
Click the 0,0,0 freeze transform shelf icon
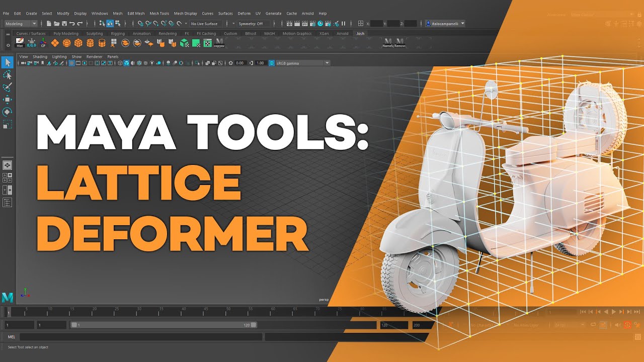(x=31, y=43)
